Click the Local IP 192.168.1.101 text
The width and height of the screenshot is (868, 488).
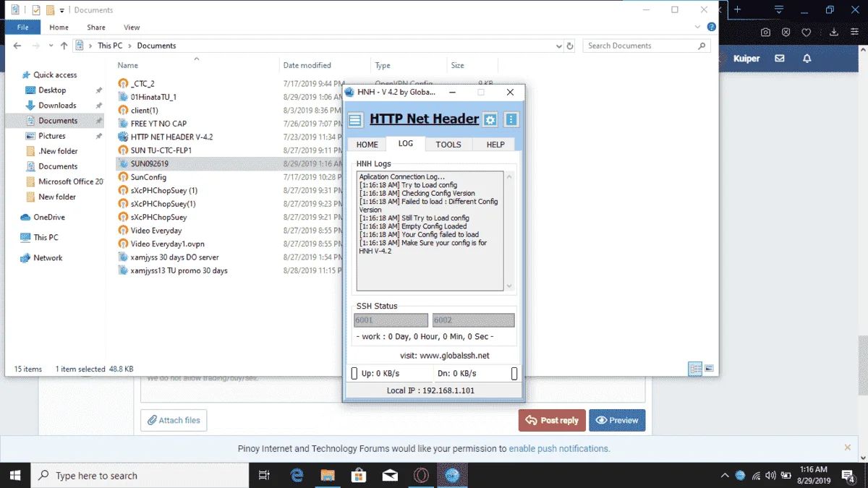coord(431,390)
